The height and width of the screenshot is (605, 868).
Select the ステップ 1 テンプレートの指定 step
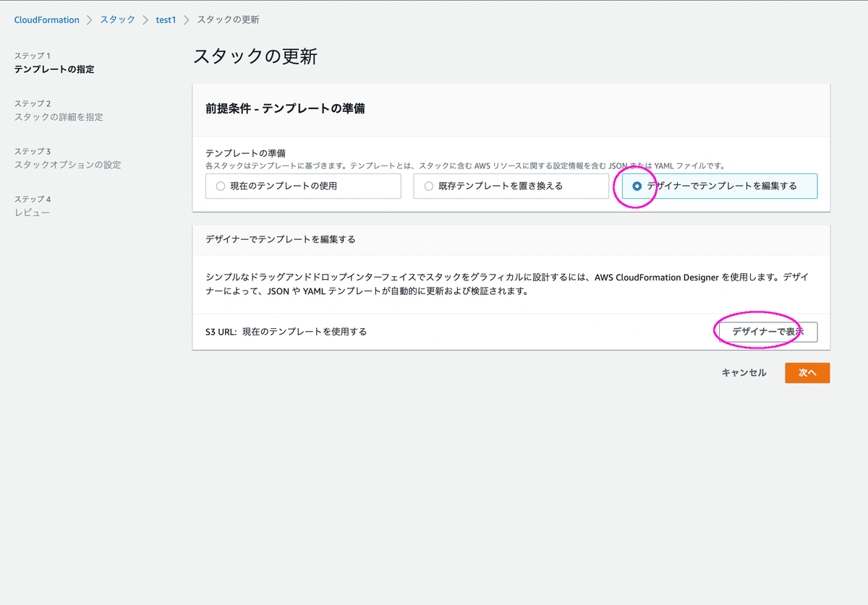coord(54,63)
